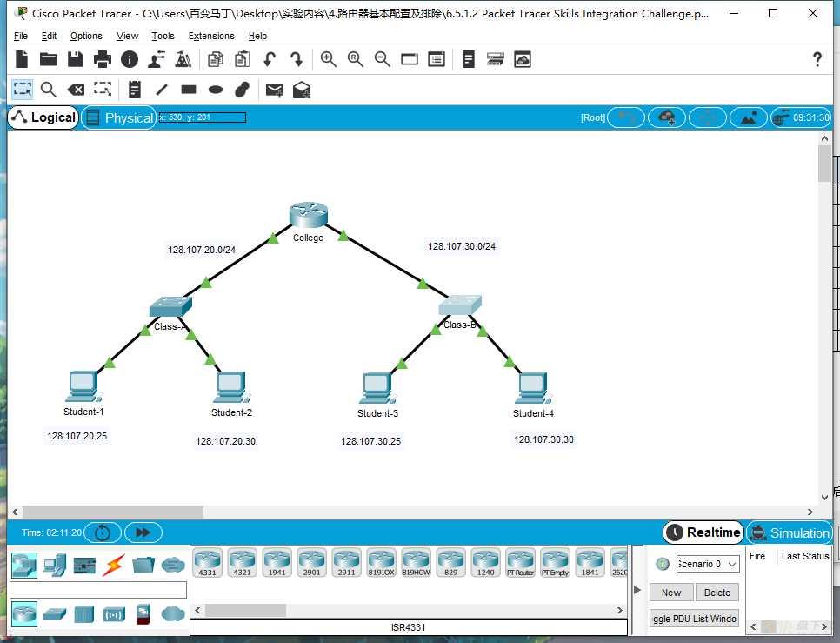
Task: Add a Simple PDU envelope
Action: pos(274,90)
